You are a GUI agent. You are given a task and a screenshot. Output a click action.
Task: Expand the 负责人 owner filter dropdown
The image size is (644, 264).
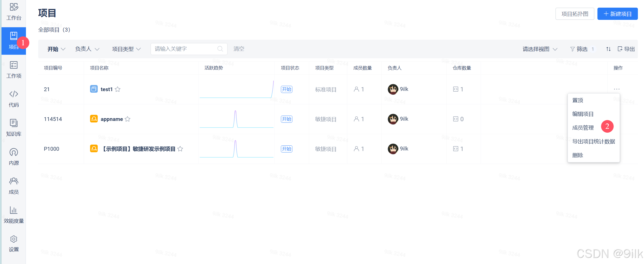tap(87, 49)
